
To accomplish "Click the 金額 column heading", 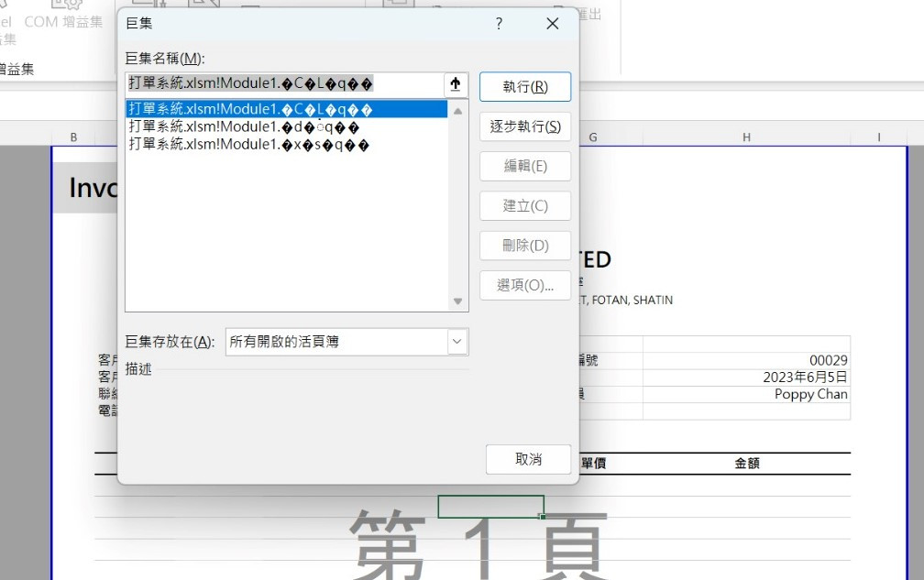I will [746, 464].
